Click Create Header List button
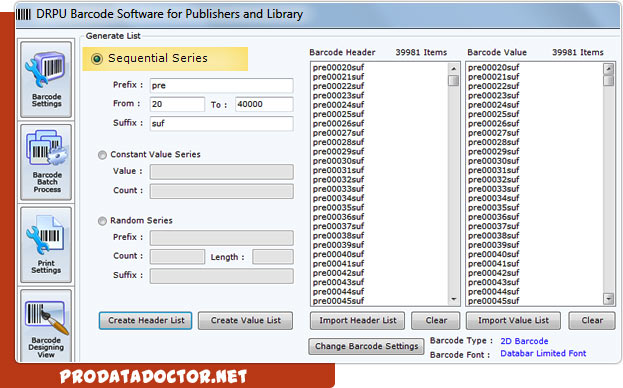The image size is (623, 388). click(x=145, y=320)
